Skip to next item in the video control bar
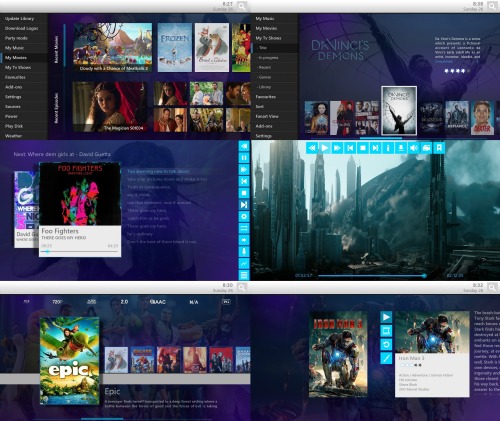 (375, 148)
